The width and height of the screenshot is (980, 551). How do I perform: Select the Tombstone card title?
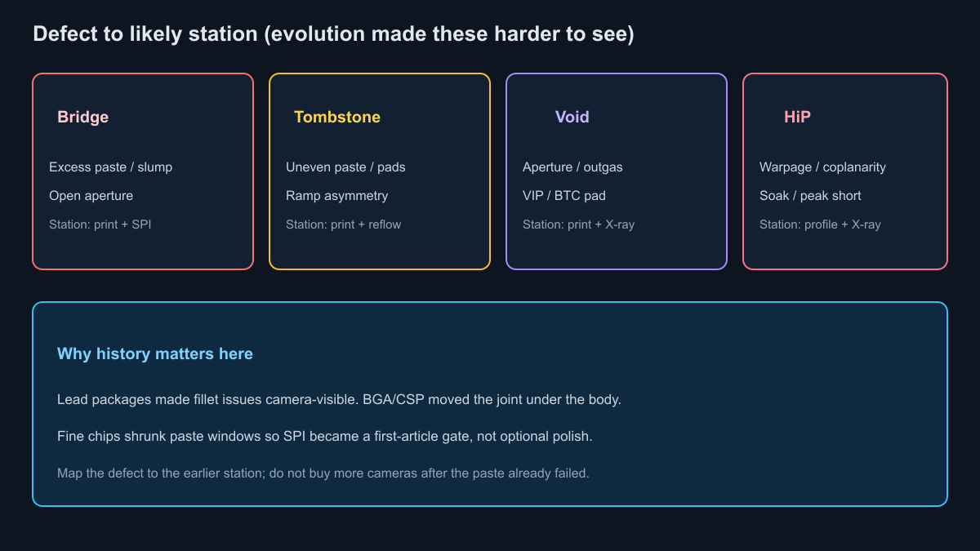[337, 117]
